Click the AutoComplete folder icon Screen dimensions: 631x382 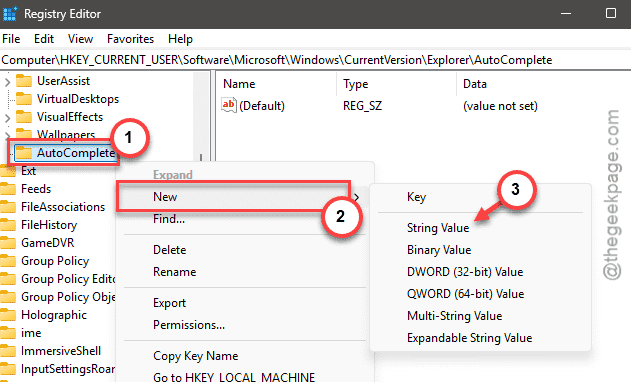point(24,153)
